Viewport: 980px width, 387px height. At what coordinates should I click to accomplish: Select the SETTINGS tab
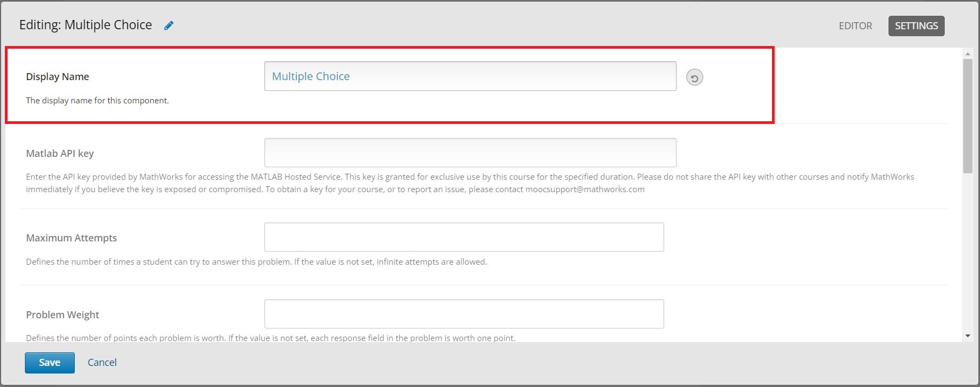(x=916, y=26)
